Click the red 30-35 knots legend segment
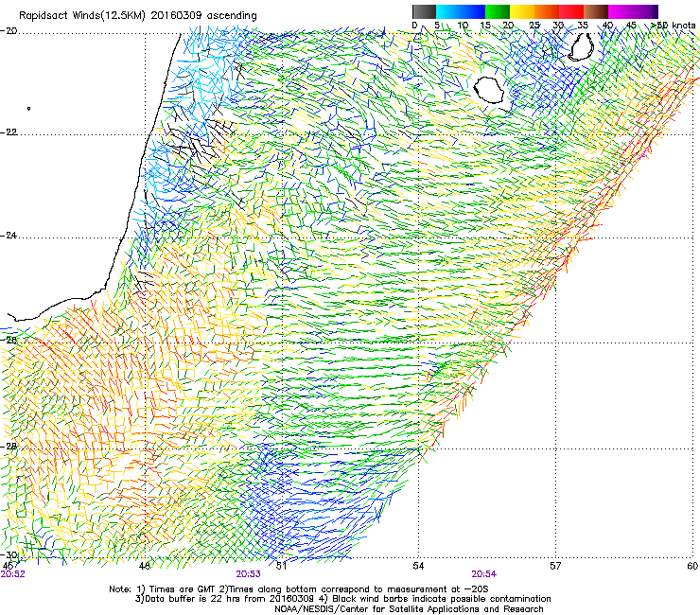Image resolution: width=700 pixels, height=615 pixels. (571, 11)
